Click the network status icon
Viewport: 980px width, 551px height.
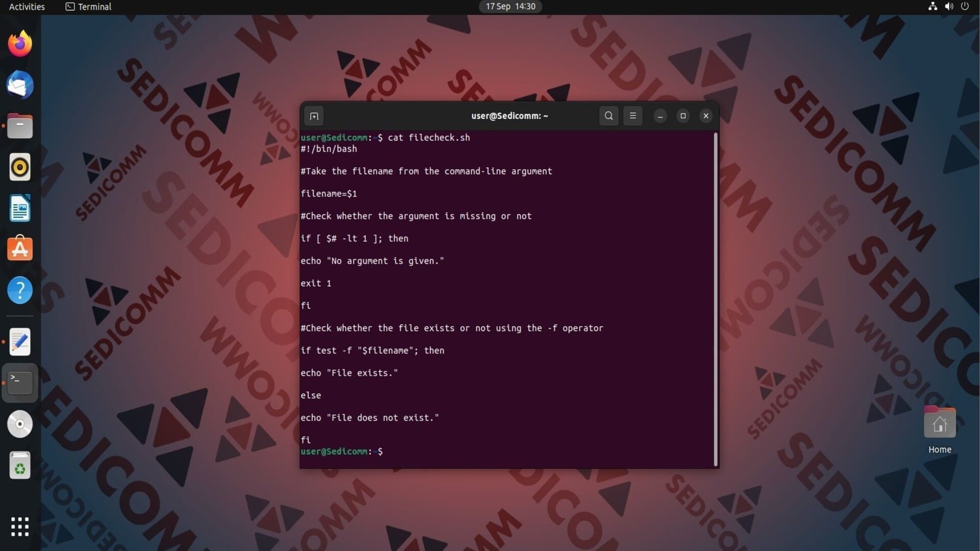[x=933, y=7]
